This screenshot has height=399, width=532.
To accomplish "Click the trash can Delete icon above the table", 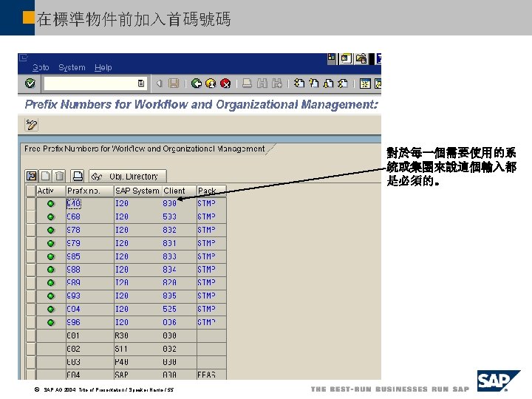I will pyautogui.click(x=59, y=176).
